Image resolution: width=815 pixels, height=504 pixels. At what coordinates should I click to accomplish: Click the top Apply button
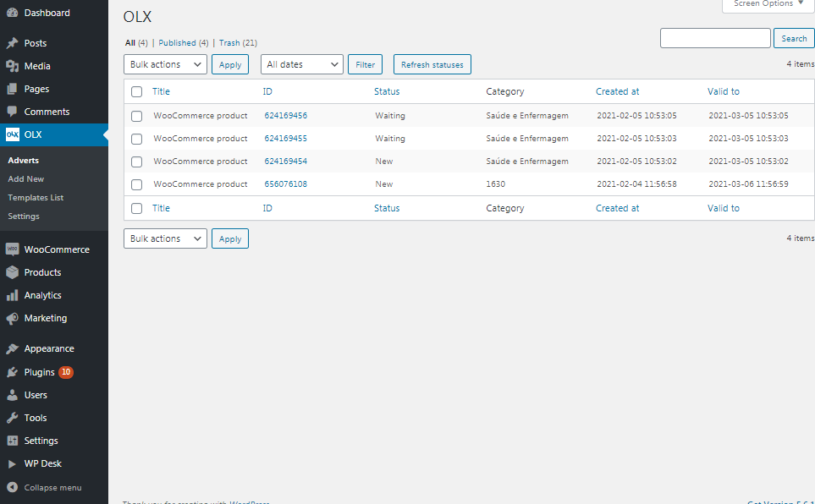pos(230,64)
